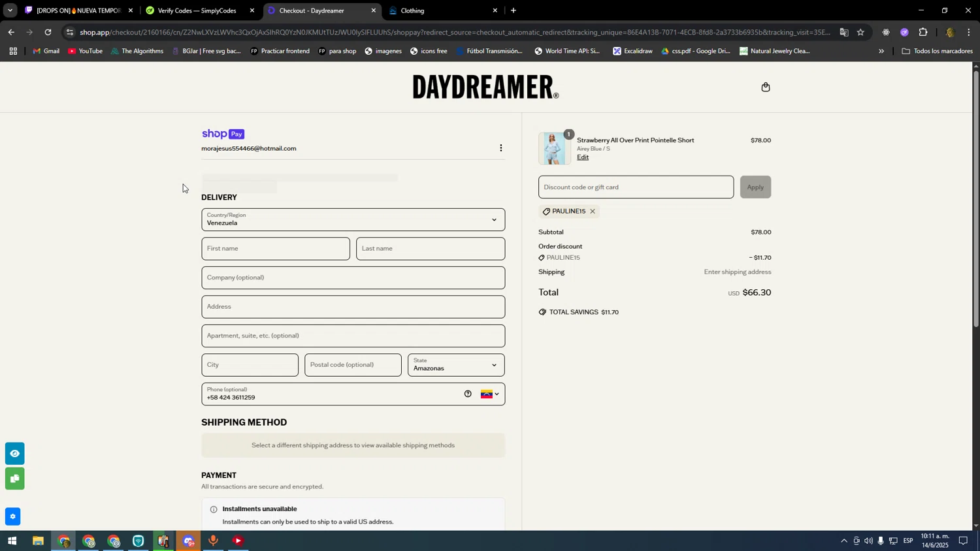Viewport: 980px width, 551px height.
Task: Bookmark this page with the star
Action: [861, 32]
